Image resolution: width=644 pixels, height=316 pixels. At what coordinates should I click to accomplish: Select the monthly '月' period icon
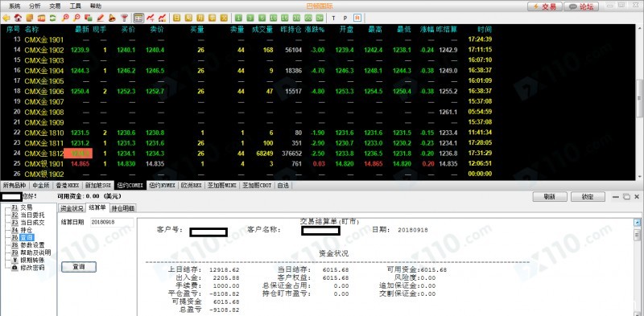tap(200, 18)
